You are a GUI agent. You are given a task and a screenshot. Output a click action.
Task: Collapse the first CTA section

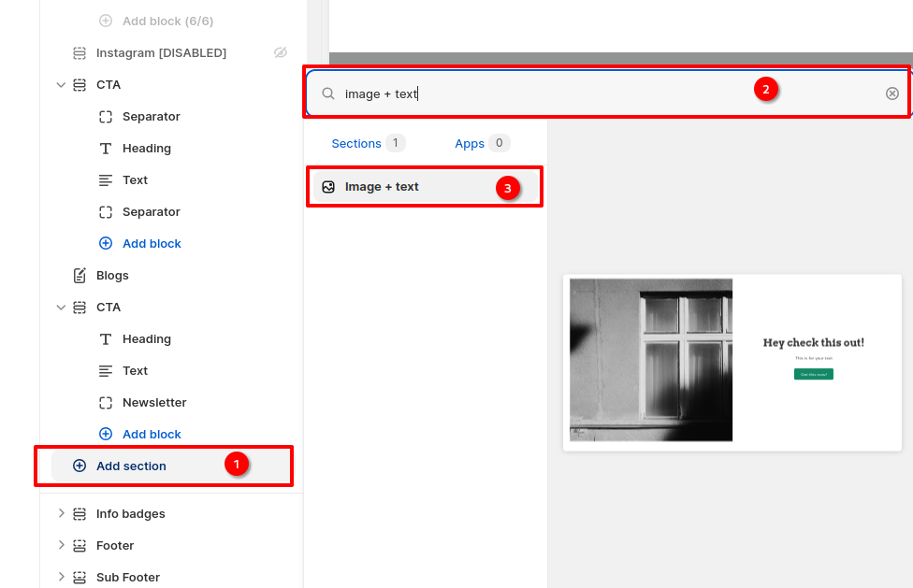61,85
